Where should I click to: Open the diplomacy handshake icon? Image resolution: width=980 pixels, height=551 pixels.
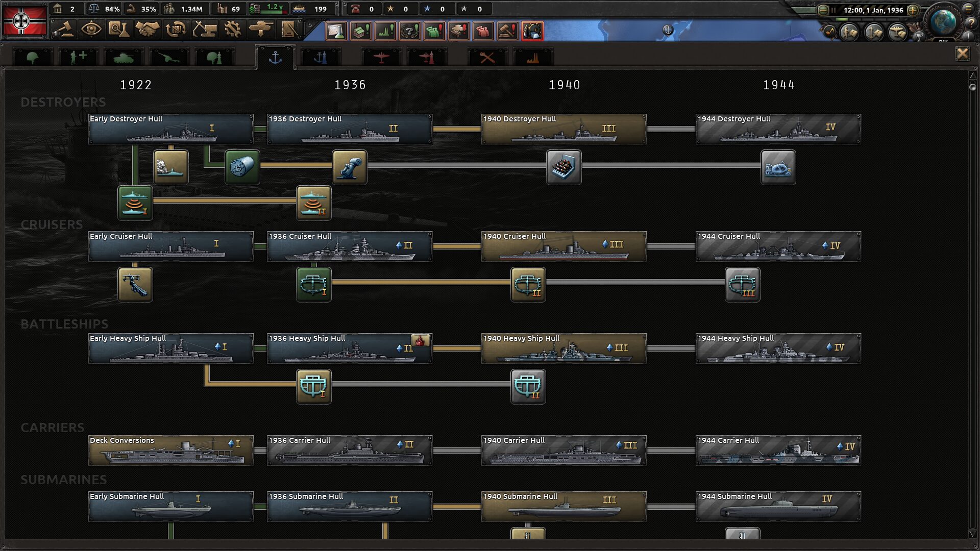click(x=147, y=30)
